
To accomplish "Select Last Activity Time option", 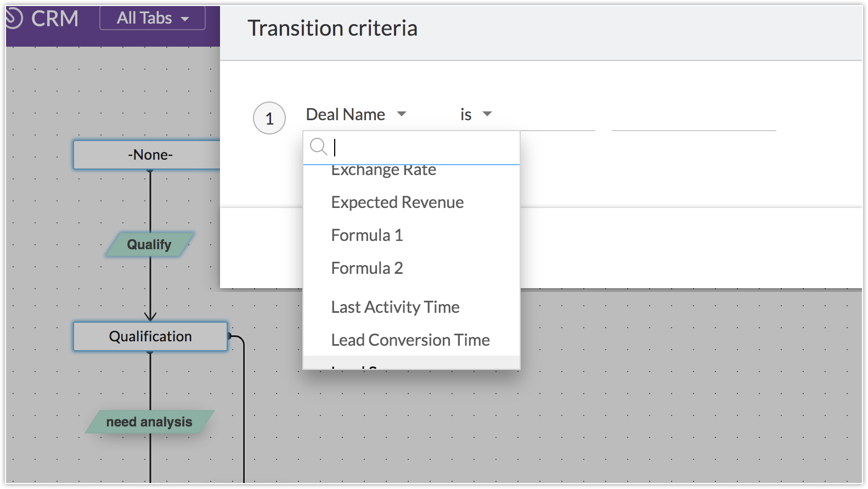I will point(395,307).
